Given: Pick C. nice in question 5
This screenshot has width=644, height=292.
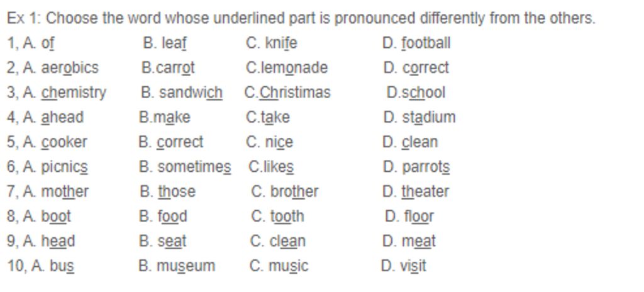Looking at the screenshot, I should 269,142.
